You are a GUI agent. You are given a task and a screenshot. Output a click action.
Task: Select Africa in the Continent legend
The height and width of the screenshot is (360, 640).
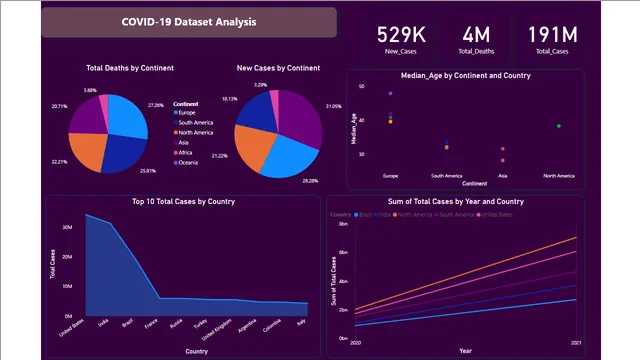coord(182,153)
